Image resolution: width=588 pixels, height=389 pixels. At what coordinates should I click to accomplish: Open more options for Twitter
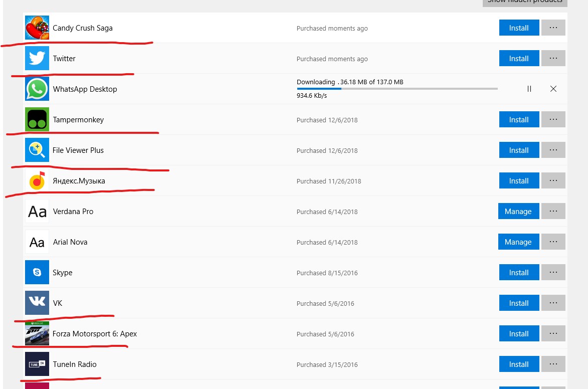553,58
